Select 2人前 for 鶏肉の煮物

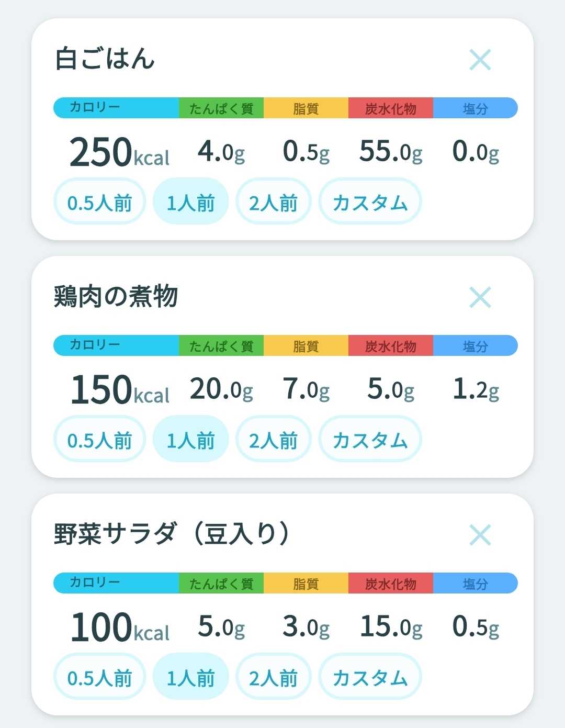273,439
